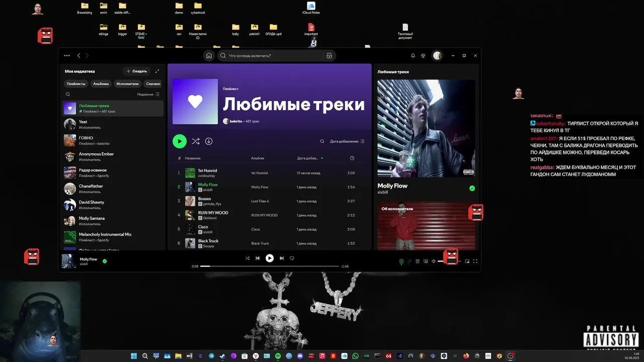Image resolution: width=644 pixels, height=362 pixels.
Task: Open the Browse icon in search bar
Action: 329,56
